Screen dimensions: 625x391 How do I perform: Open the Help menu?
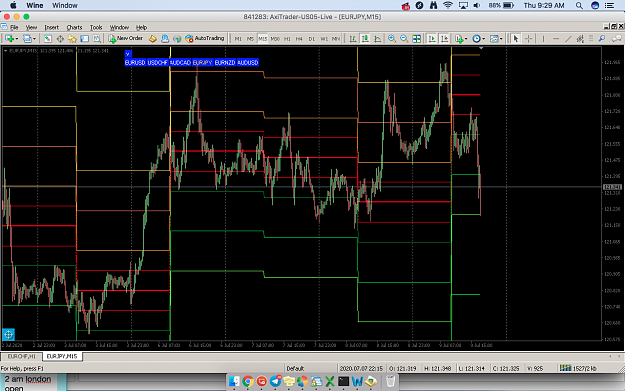click(142, 28)
